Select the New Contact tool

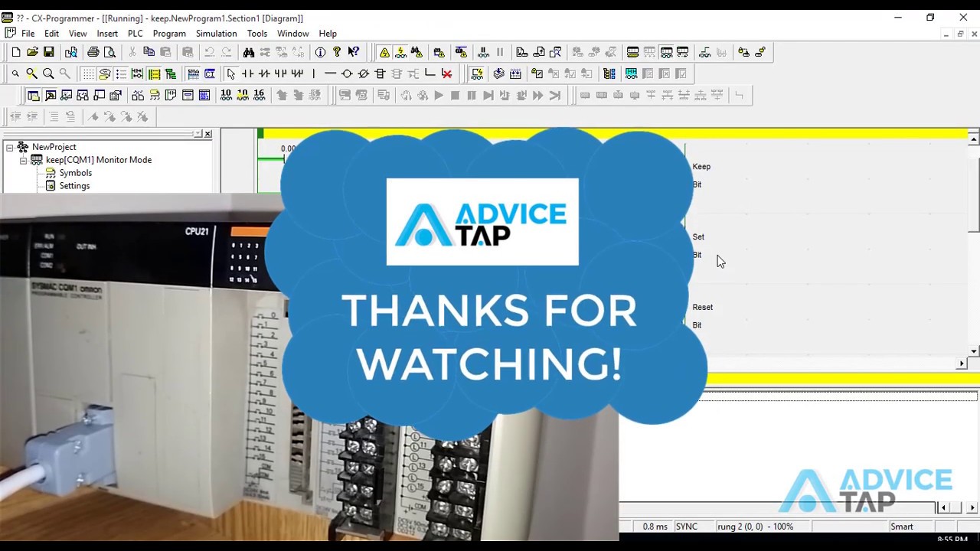point(247,73)
